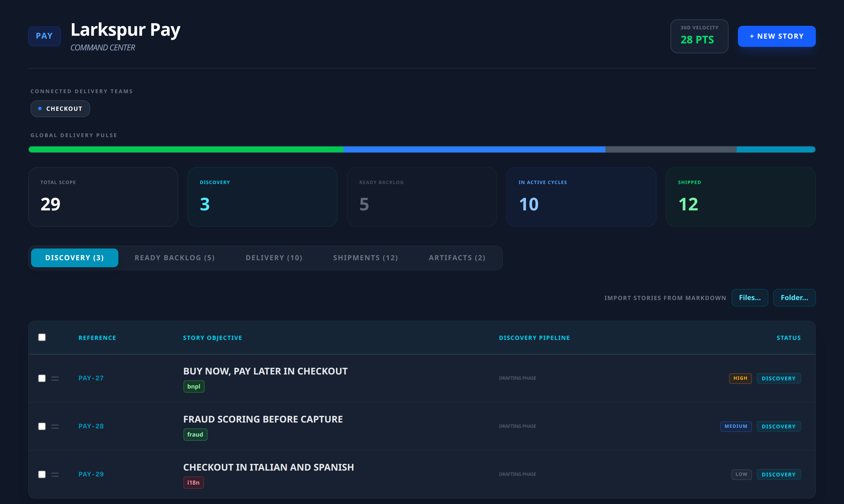Screen dimensions: 844x504
Task: Click the i18n tag
Action: 194,483
